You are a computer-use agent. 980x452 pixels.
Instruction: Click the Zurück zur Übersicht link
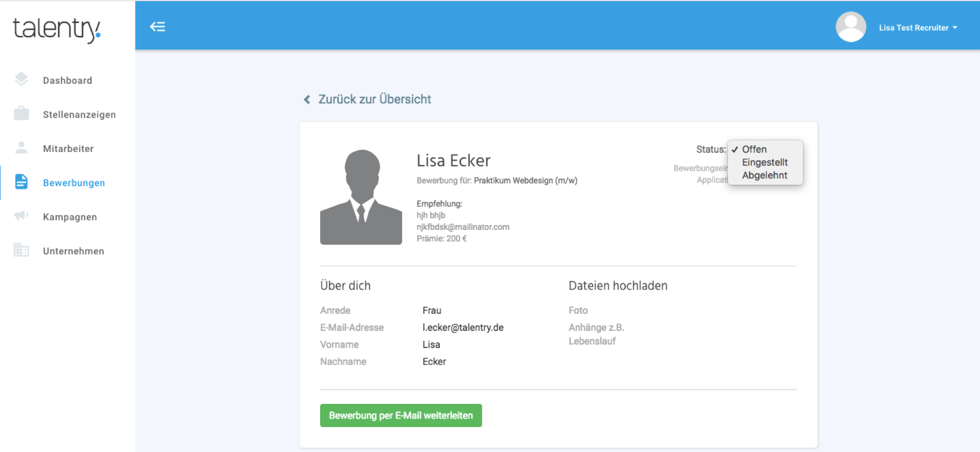pos(375,100)
